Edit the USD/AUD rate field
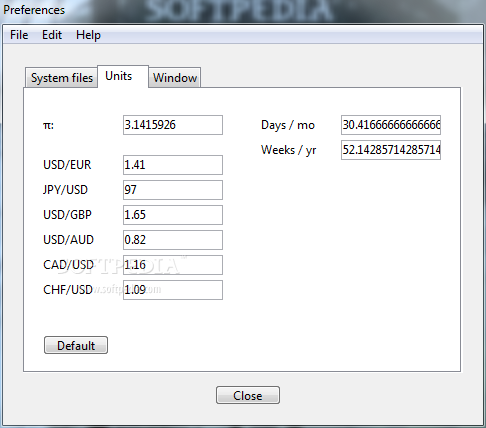Viewport: 486px width, 428px height. 173,240
